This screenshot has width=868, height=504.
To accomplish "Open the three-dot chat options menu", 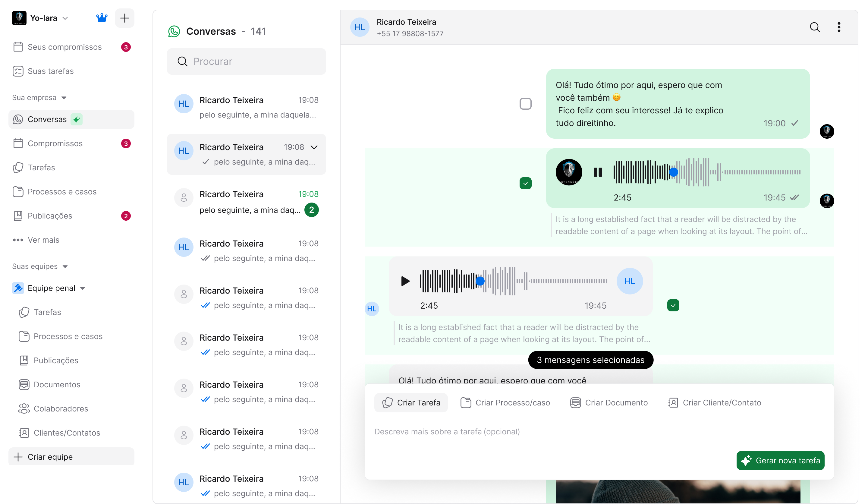I will click(839, 27).
